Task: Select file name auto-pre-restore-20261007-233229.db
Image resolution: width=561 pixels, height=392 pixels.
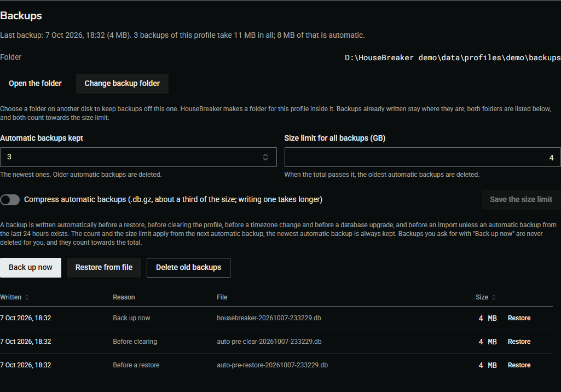Action: pos(272,365)
